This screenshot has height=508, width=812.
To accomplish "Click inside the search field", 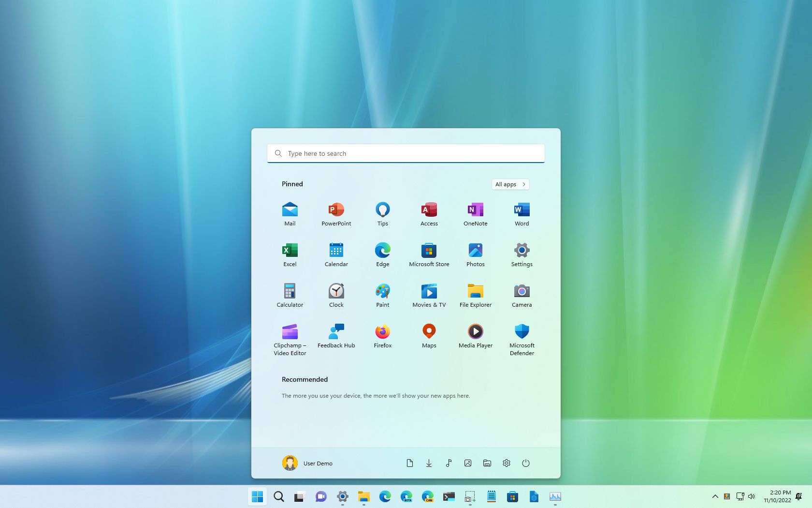I will [x=406, y=153].
